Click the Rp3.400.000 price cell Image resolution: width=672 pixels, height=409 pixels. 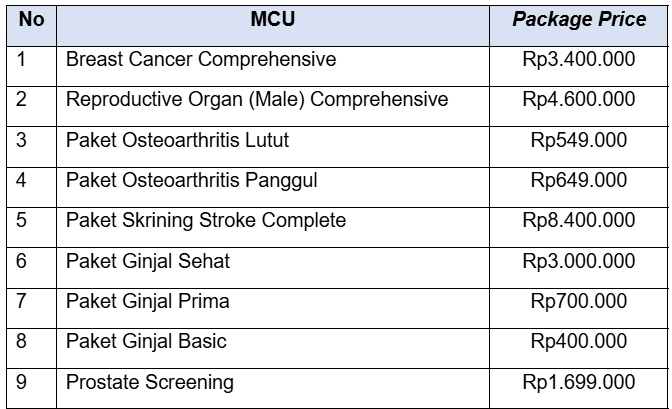[579, 66]
